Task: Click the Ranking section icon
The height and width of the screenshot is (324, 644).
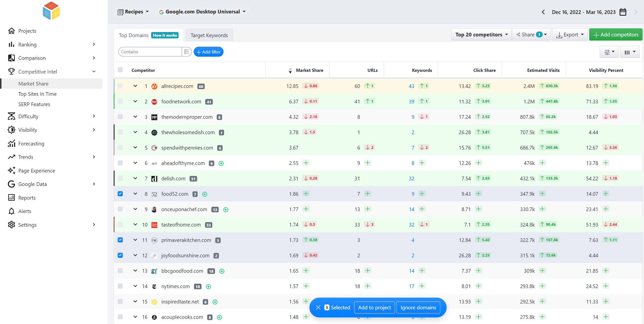Action: (x=11, y=44)
